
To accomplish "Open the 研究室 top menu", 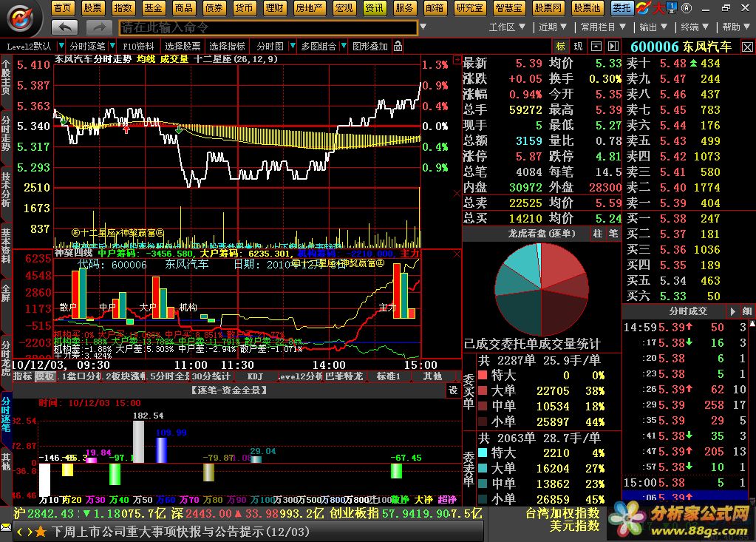I will coord(469,7).
